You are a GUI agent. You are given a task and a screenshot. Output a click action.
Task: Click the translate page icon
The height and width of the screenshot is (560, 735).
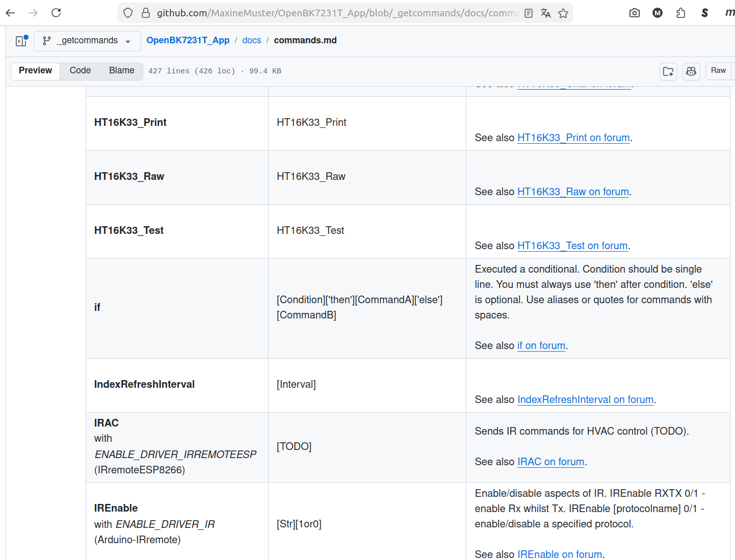coord(546,13)
